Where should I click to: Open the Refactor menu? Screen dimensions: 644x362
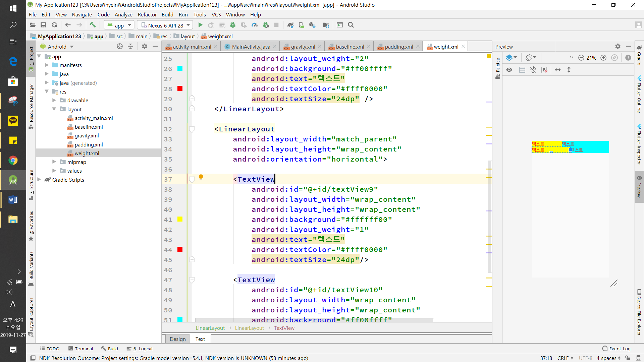(x=147, y=14)
